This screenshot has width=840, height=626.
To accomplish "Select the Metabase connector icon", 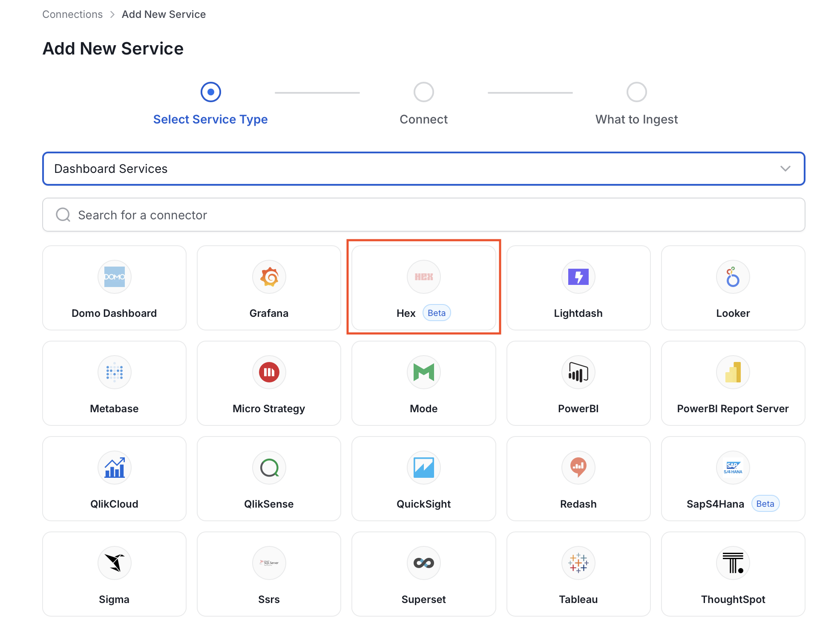I will [114, 372].
